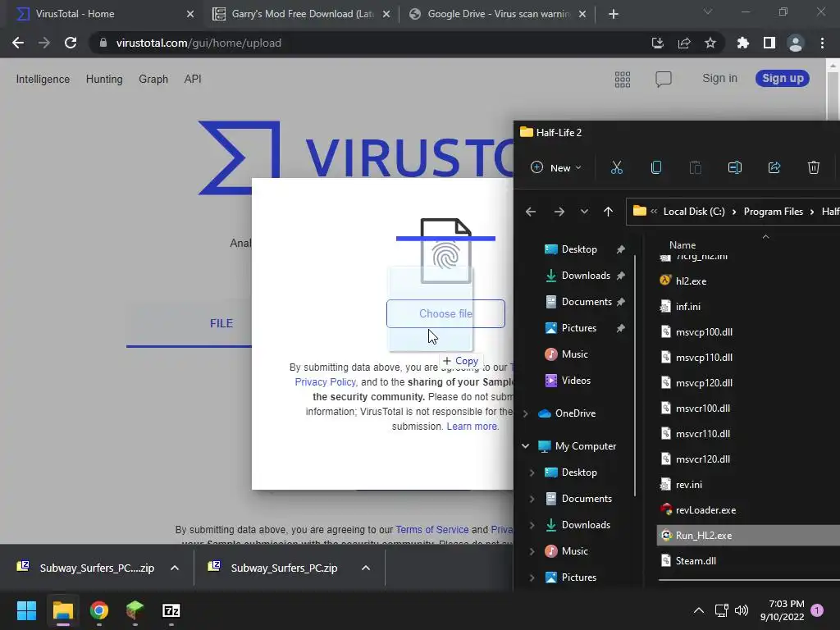Screen dimensions: 840x630
Task: Go up one folder in File Explorer
Action: point(608,212)
